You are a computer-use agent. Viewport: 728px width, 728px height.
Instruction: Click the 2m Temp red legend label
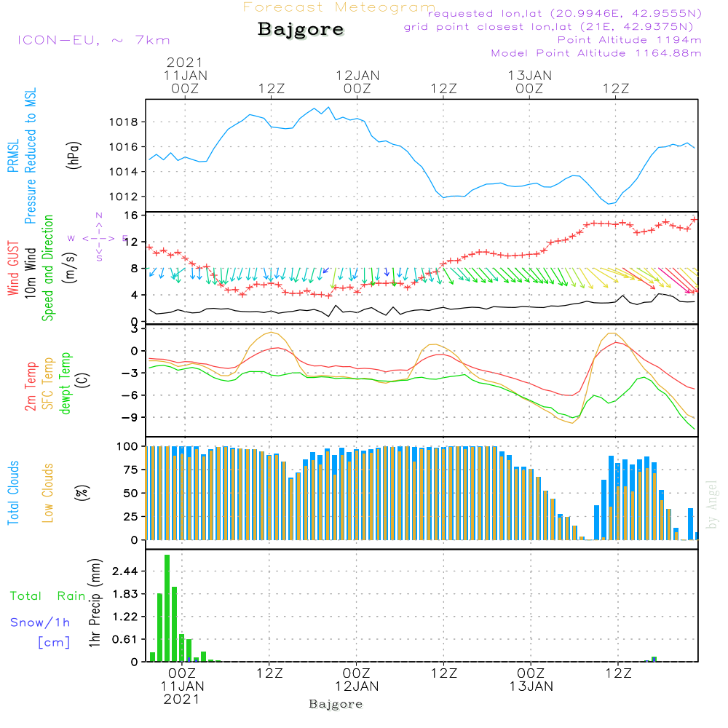coord(30,387)
